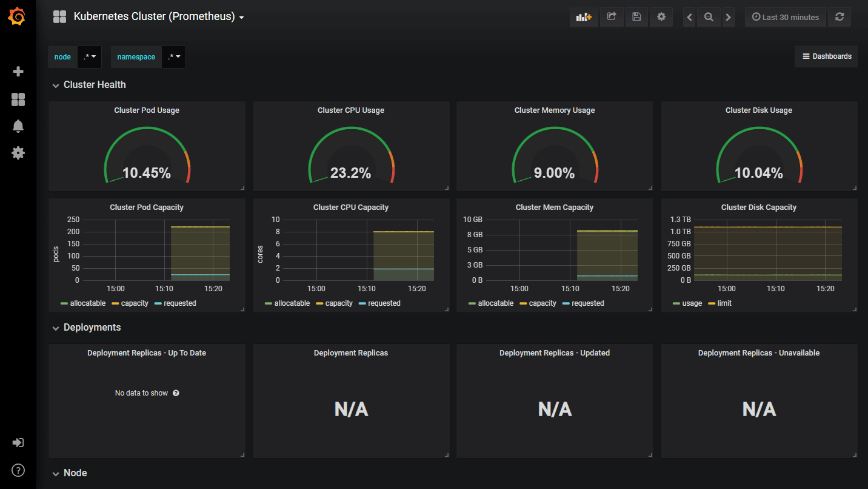Viewport: 868px width, 489px height.
Task: Open Cluster Mem Capacity panel title menu
Action: point(555,207)
